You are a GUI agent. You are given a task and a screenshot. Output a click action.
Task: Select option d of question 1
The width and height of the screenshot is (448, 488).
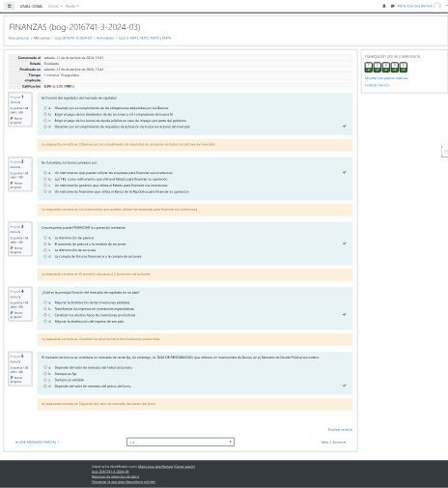pyautogui.click(x=45, y=127)
